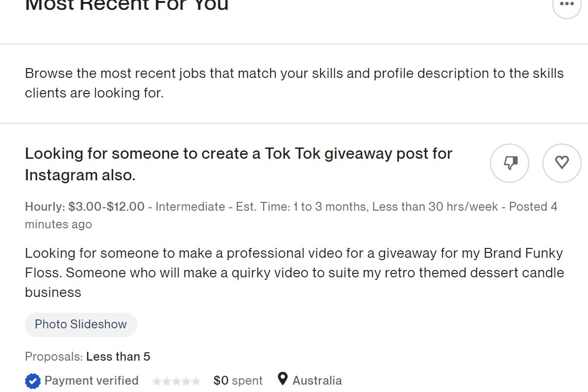Click the Proposals Less than 5 text
Screen dimensions: 588x392
[x=88, y=357]
